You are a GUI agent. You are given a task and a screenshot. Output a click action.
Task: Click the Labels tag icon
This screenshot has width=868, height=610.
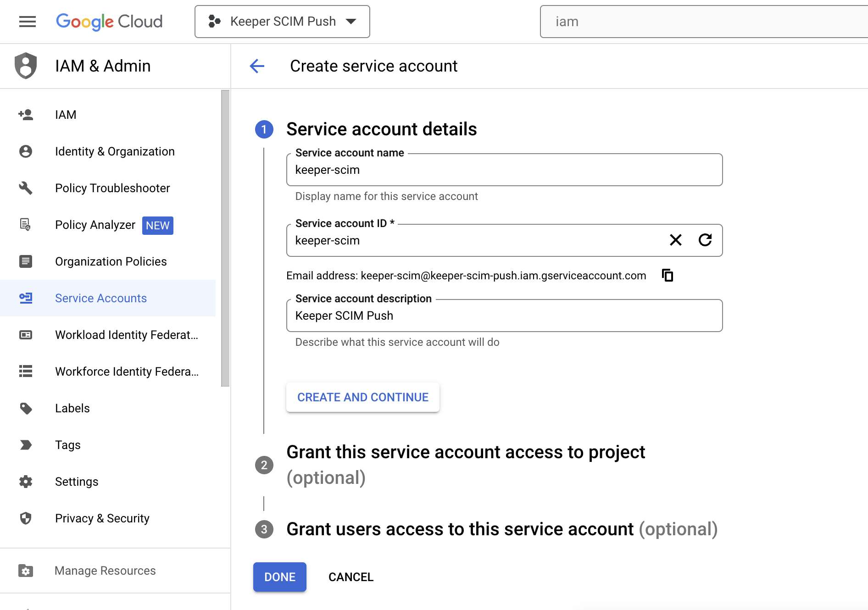click(x=26, y=408)
